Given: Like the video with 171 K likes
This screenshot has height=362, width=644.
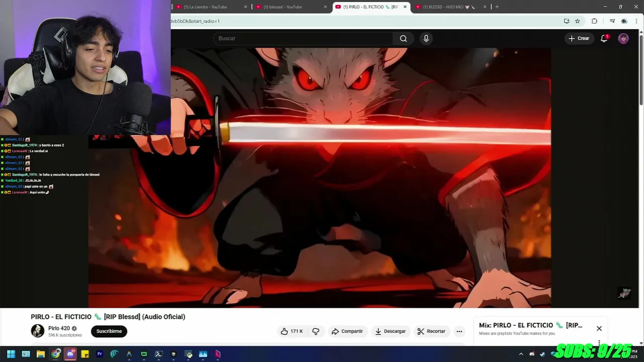Looking at the screenshot, I should pos(292,331).
